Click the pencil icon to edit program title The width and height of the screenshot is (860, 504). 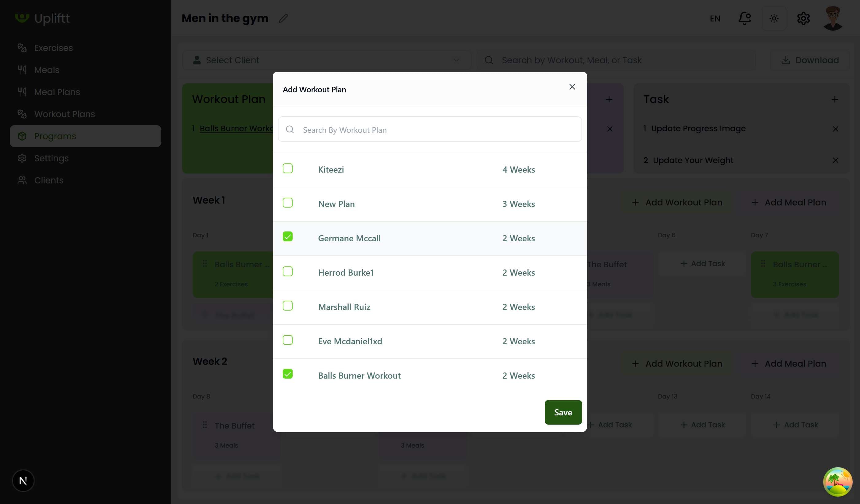283,18
